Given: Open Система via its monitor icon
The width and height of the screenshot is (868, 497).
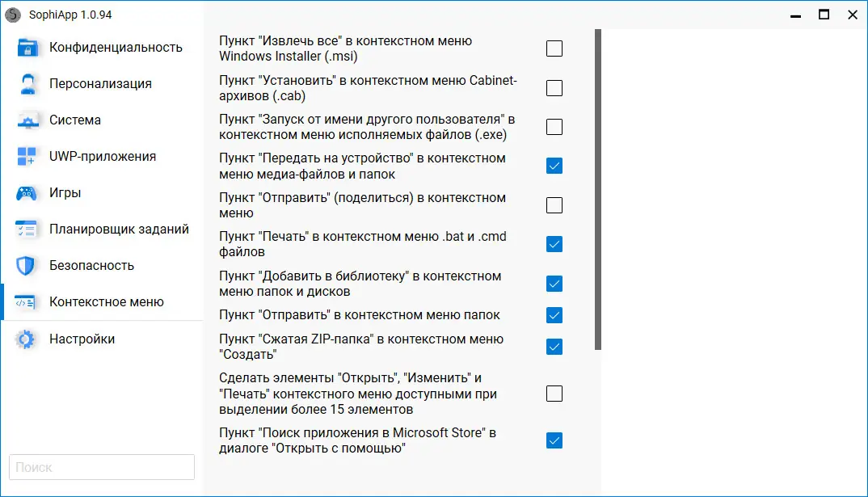Looking at the screenshot, I should point(25,120).
